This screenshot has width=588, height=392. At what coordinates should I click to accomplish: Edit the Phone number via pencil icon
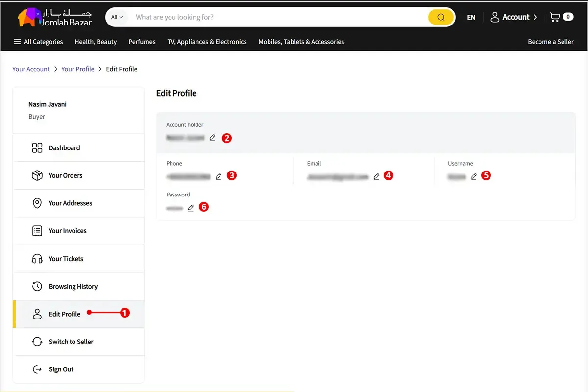point(219,177)
